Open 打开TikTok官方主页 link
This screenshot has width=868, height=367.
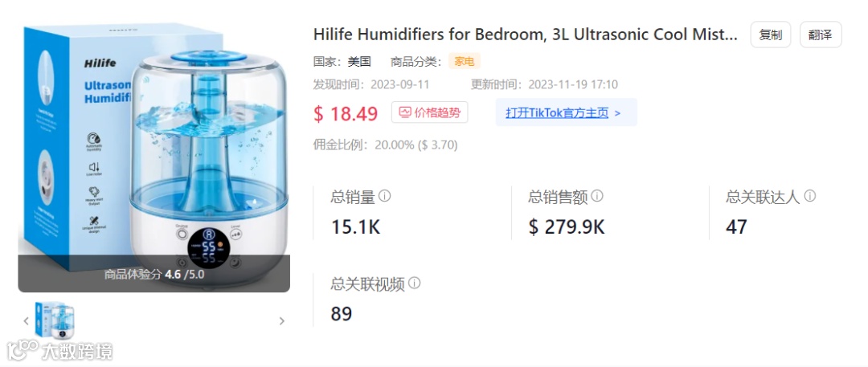click(x=557, y=113)
